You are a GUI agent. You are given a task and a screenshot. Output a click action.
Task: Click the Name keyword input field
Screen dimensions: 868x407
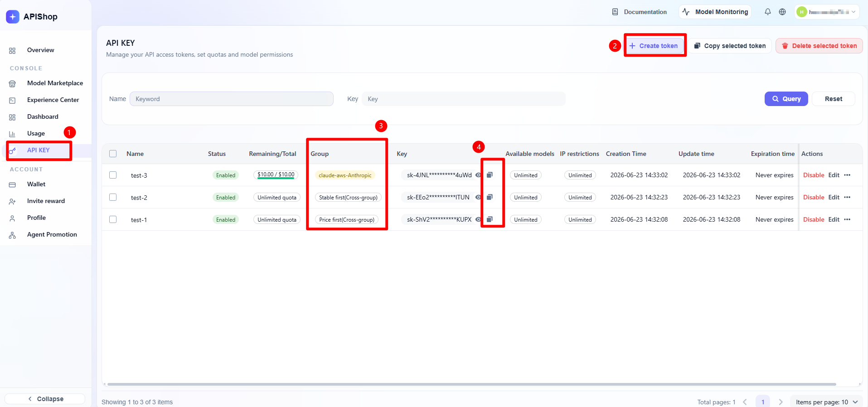coord(232,99)
